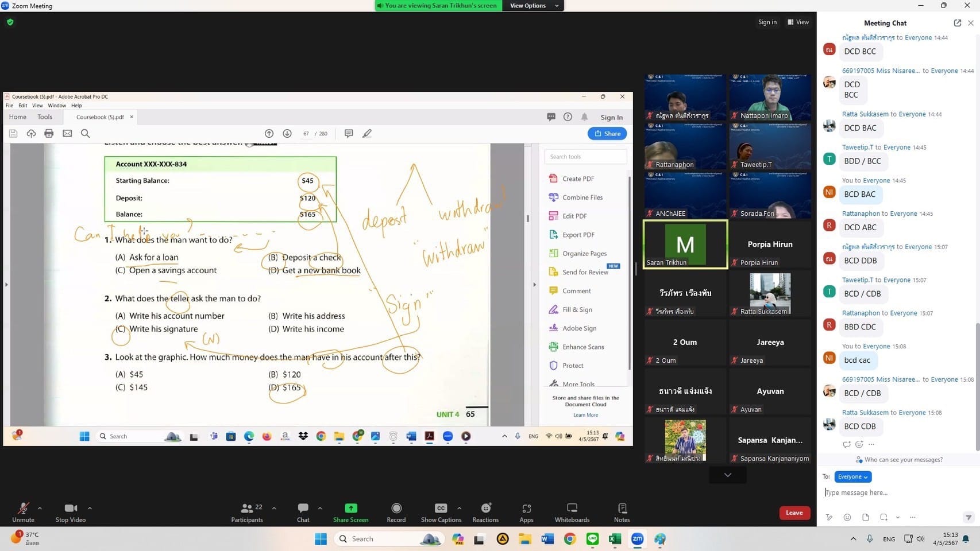The image size is (980, 551).
Task: Expand the audio options arrow beside Unmute
Action: [40, 508]
